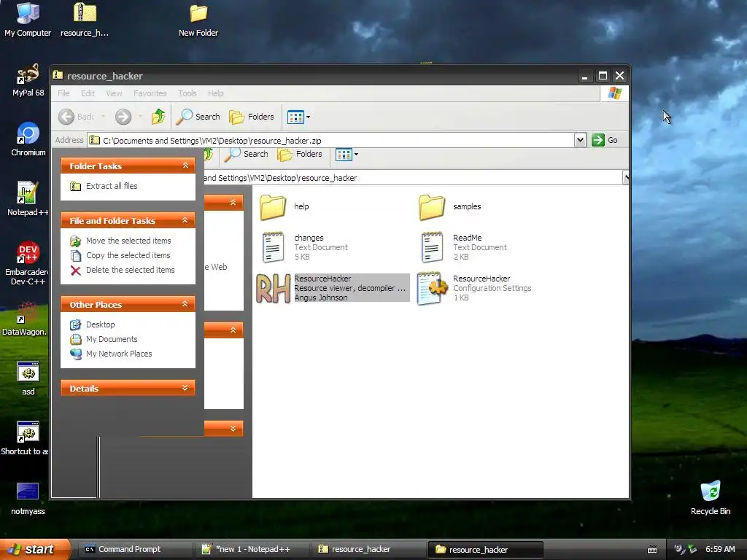Open New Folder on the desktop

pyautogui.click(x=198, y=20)
